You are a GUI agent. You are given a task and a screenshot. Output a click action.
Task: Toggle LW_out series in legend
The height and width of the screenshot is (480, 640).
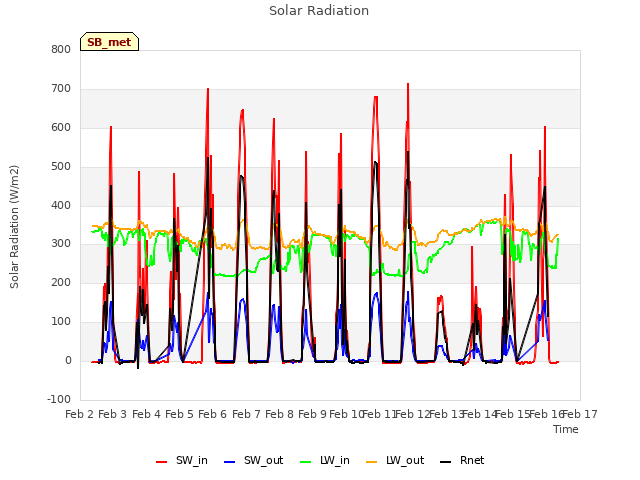pyautogui.click(x=395, y=460)
